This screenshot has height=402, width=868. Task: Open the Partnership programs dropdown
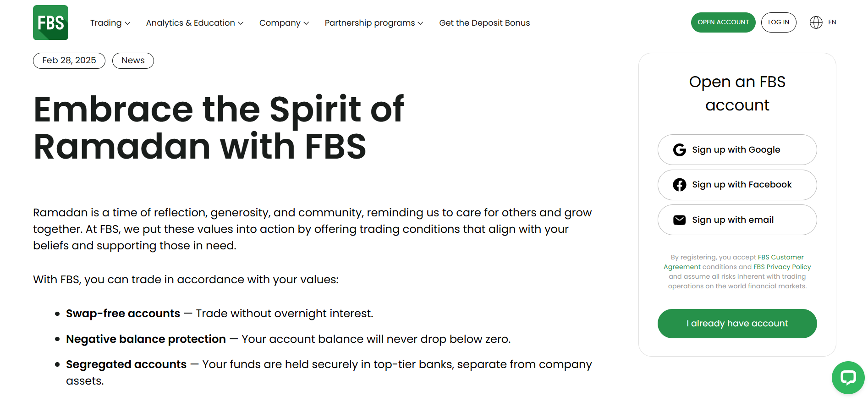[x=374, y=23]
